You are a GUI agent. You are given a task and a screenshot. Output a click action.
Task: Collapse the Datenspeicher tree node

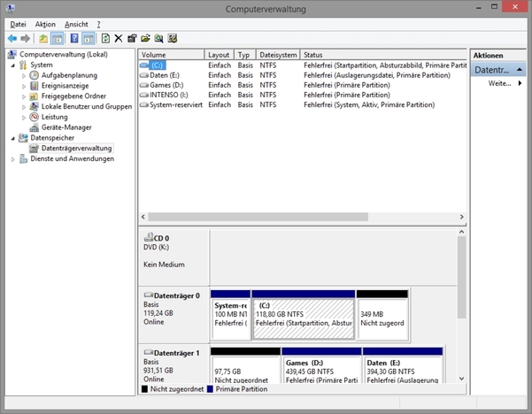13,138
